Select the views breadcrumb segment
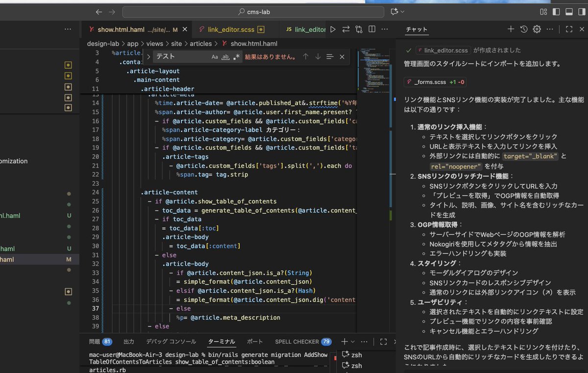The width and height of the screenshot is (588, 373). click(x=155, y=44)
